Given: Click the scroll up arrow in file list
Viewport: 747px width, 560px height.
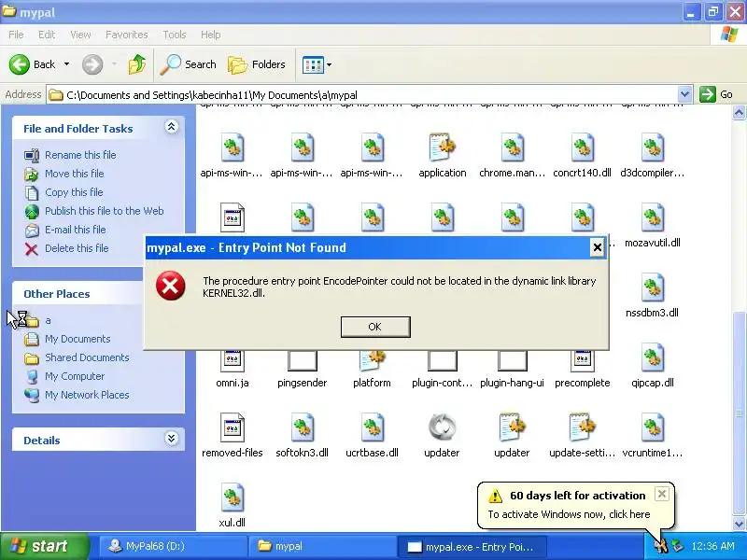Looking at the screenshot, I should click(x=739, y=112).
